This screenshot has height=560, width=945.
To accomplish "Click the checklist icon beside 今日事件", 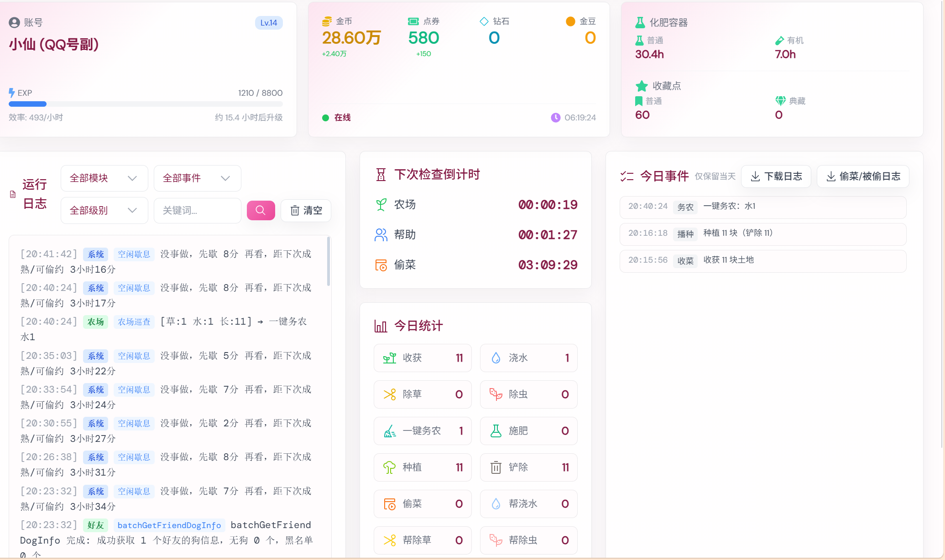I will pos(627,176).
